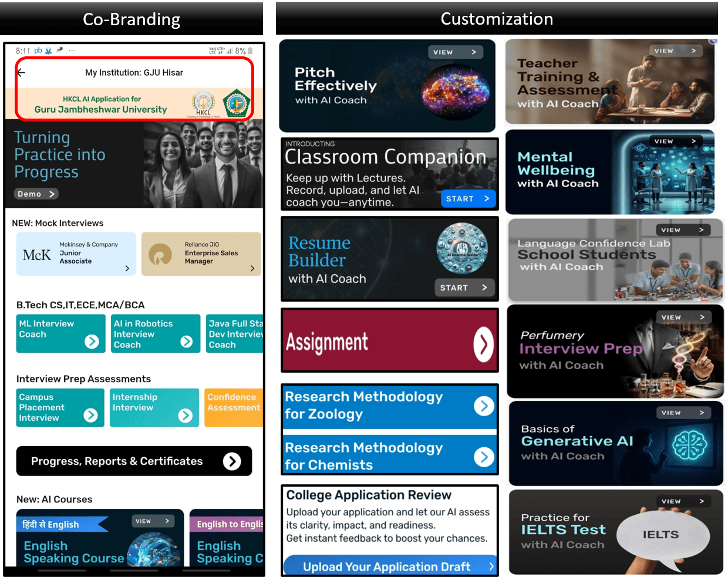The height and width of the screenshot is (577, 728).
Task: Click 'College Application Review' title
Action: point(369,495)
